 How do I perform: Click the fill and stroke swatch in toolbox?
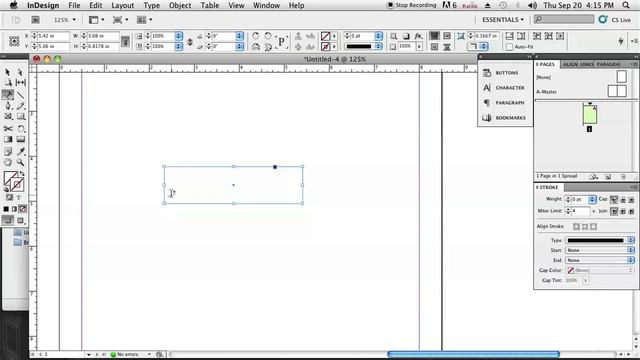coord(13,181)
